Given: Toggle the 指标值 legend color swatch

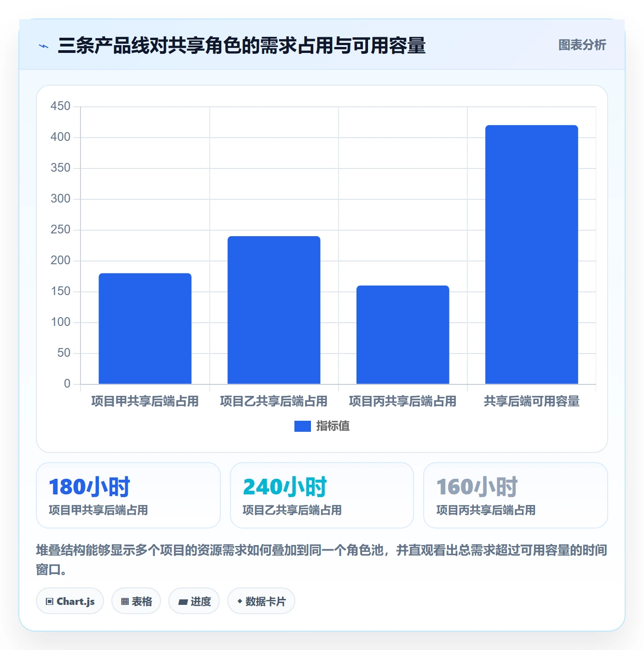Looking at the screenshot, I should pos(302,426).
